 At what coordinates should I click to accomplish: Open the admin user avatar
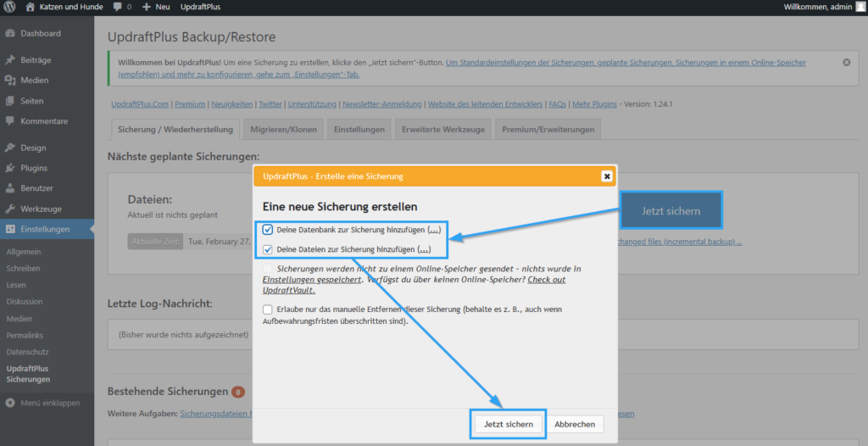(x=860, y=7)
